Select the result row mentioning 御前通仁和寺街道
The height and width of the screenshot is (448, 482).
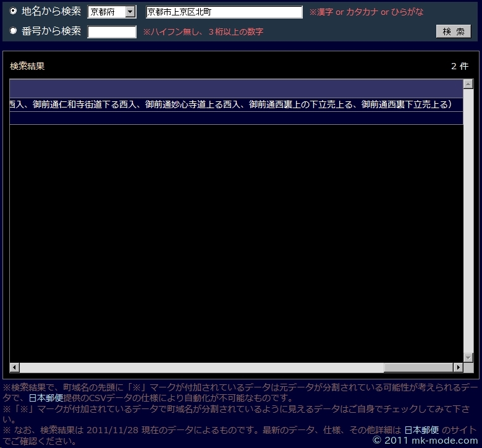235,104
